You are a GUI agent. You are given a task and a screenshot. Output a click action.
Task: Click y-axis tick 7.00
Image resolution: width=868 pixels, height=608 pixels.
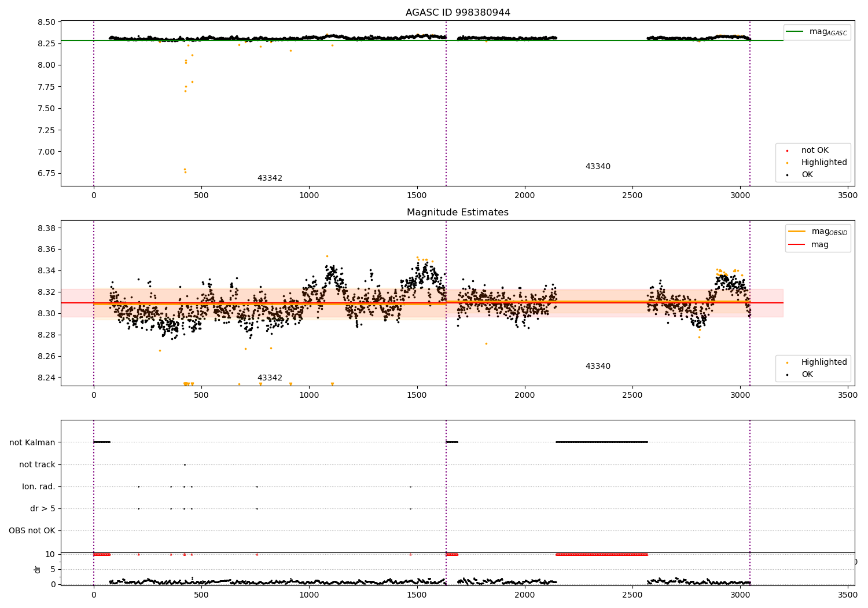(46, 152)
